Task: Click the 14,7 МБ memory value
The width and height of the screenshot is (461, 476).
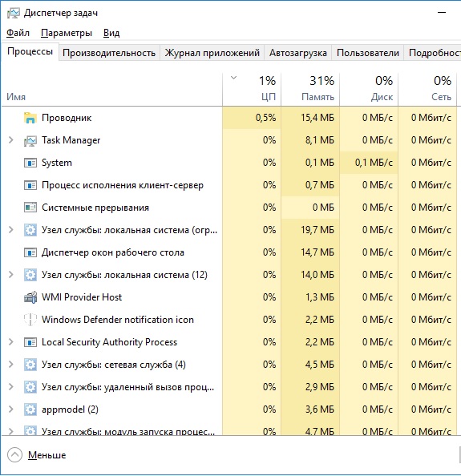Action: point(317,252)
